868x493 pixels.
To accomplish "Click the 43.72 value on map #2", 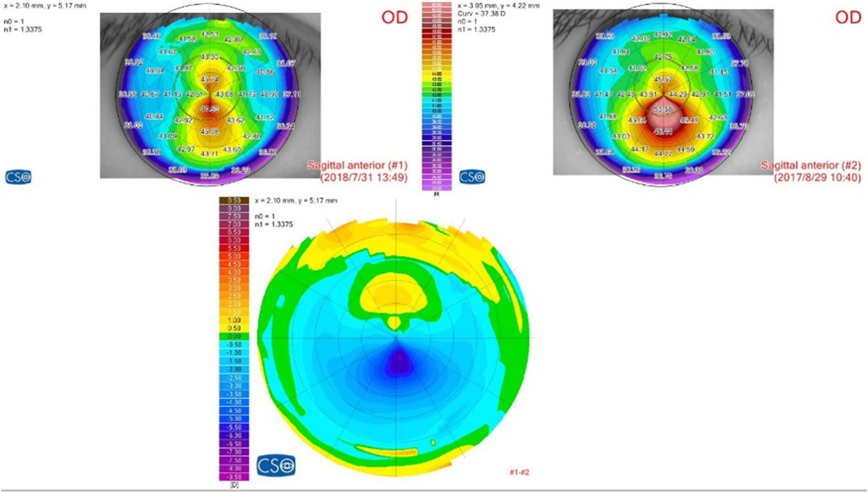I will click(x=705, y=136).
